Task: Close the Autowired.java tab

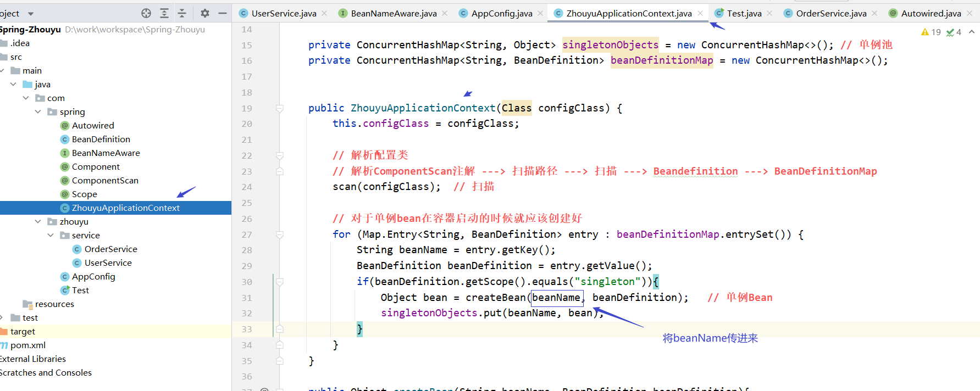Action: tap(970, 13)
